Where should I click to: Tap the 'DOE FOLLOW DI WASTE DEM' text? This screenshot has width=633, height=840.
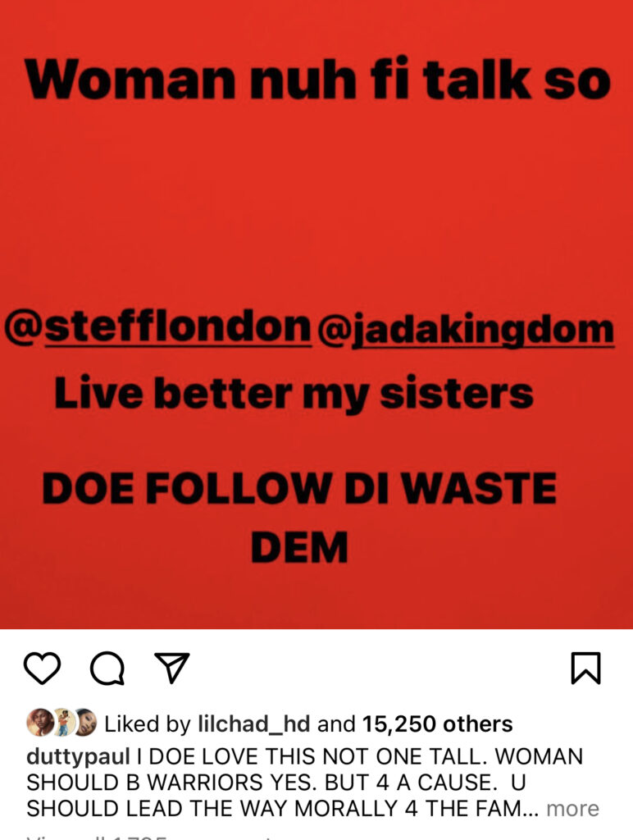pyautogui.click(x=299, y=517)
